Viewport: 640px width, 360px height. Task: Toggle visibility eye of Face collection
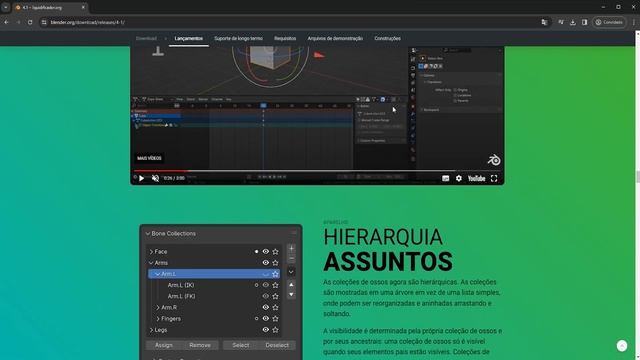coord(266,252)
